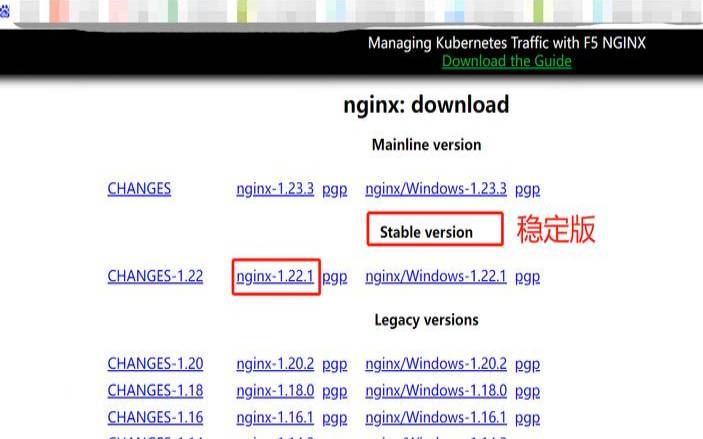
Task: Open pgp signature for nginx-1.16.1
Action: pos(334,418)
